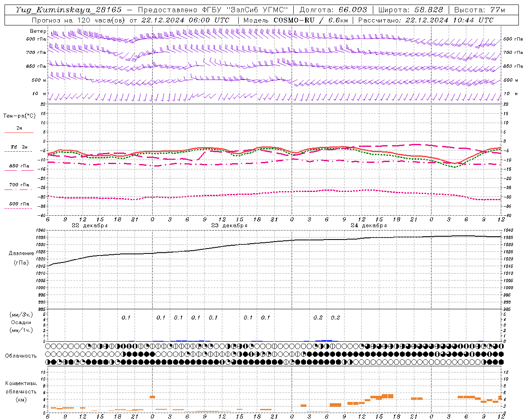
Task: Click the 850 гПа temperature legend entry
Action: [x=19, y=166]
